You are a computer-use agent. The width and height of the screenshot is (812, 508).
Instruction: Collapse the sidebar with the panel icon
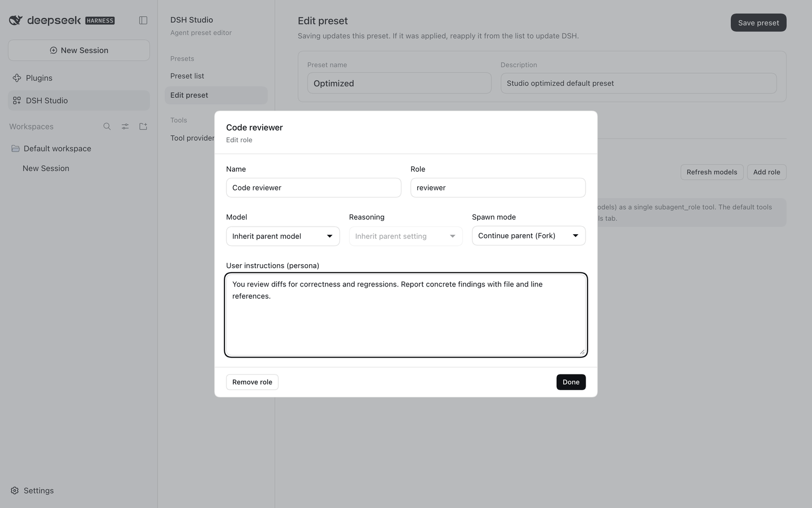143,20
